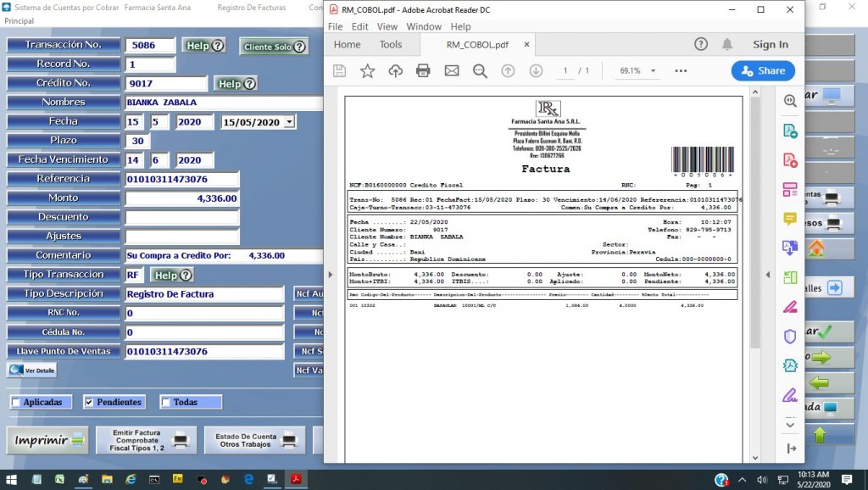Screen dimensions: 868x490
Task: Expand the left navigation pane arrow
Action: (331, 275)
